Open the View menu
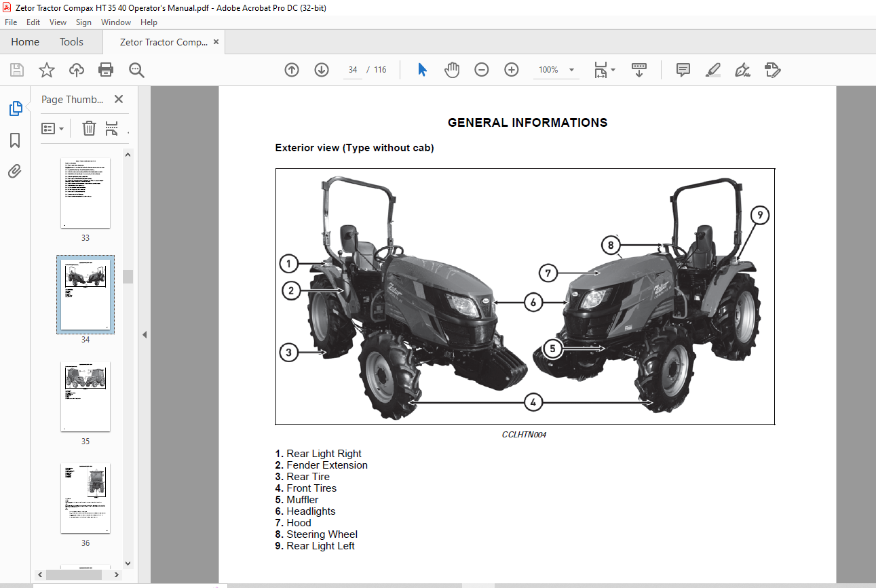876x588 pixels. pos(58,22)
